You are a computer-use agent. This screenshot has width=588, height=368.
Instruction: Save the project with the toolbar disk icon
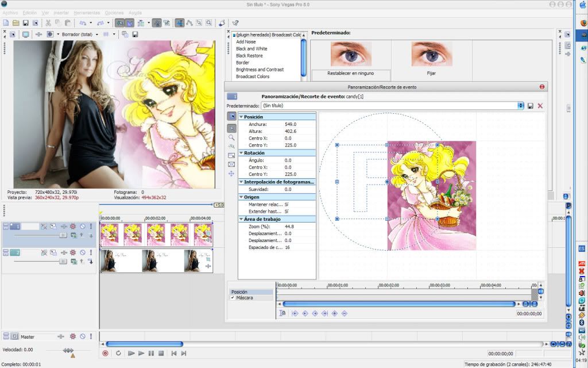[x=25, y=23]
